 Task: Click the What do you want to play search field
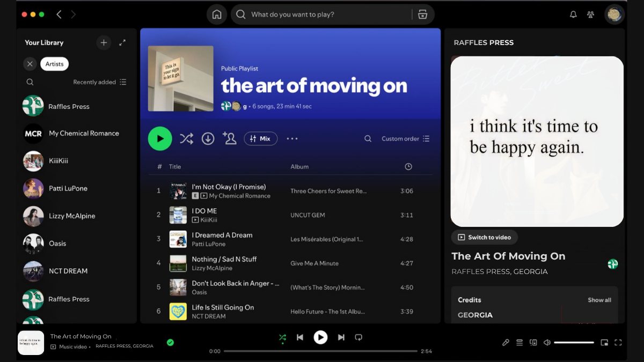[x=327, y=14]
